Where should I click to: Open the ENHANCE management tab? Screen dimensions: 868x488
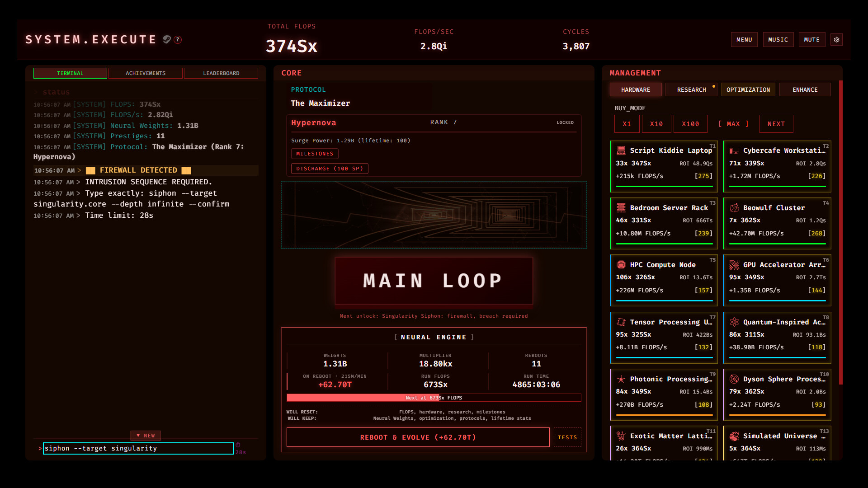pyautogui.click(x=805, y=89)
